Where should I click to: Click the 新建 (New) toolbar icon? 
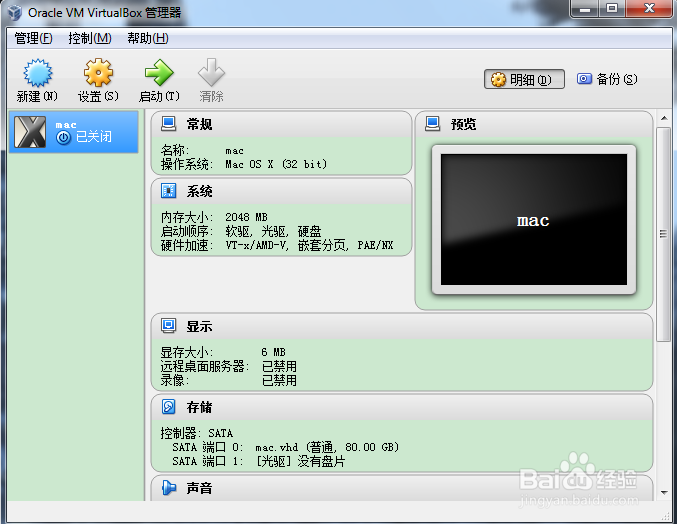[38, 73]
